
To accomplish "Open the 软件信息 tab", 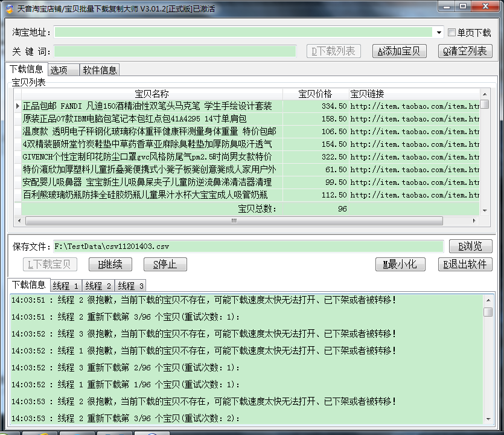I will click(x=100, y=70).
